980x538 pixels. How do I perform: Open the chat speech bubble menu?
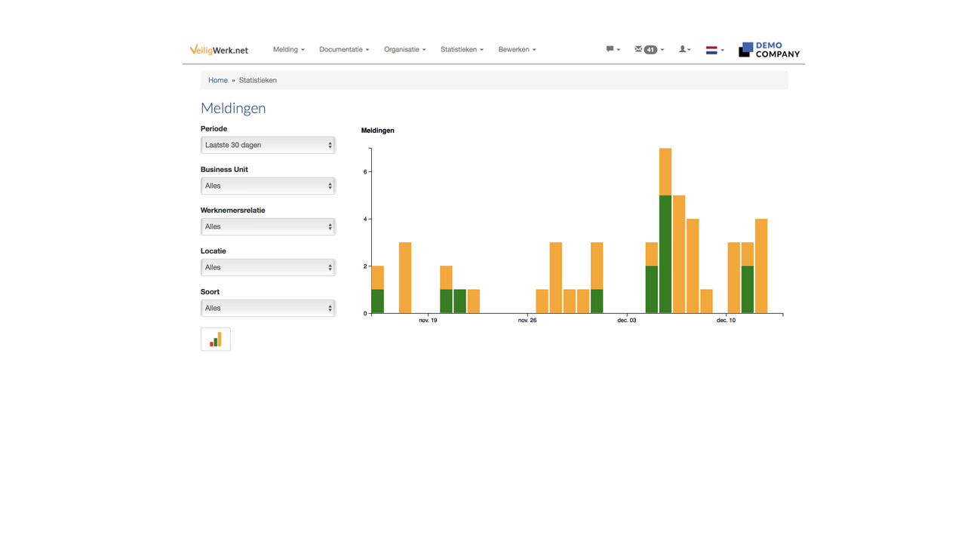612,50
